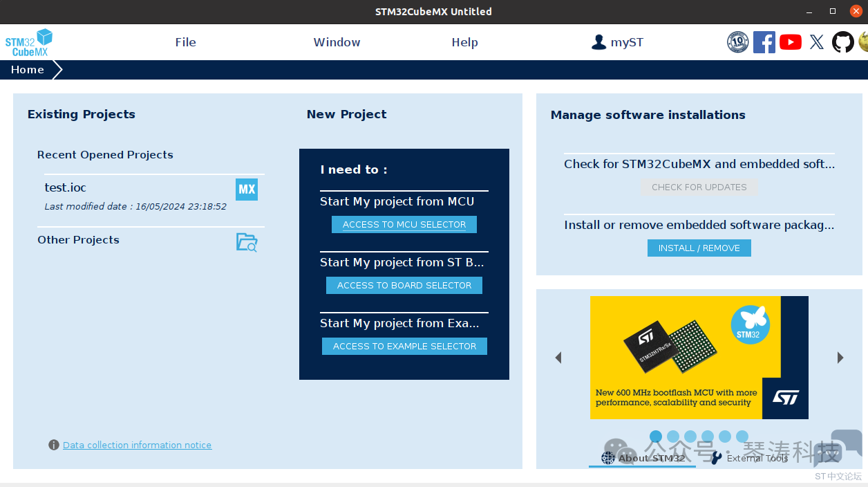868x487 pixels.
Task: Click the myST account entry
Action: click(x=617, y=42)
